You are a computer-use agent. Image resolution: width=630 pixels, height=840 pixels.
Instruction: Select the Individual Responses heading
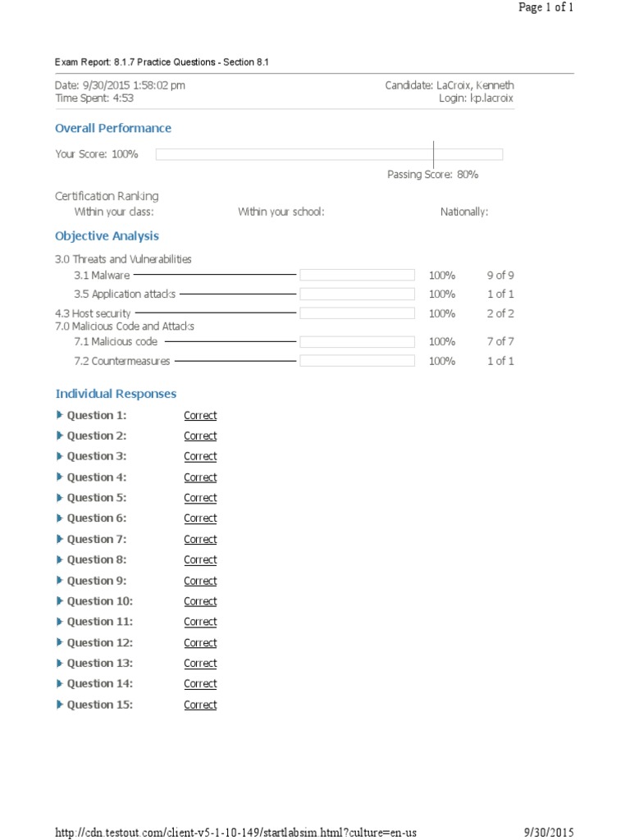[116, 394]
